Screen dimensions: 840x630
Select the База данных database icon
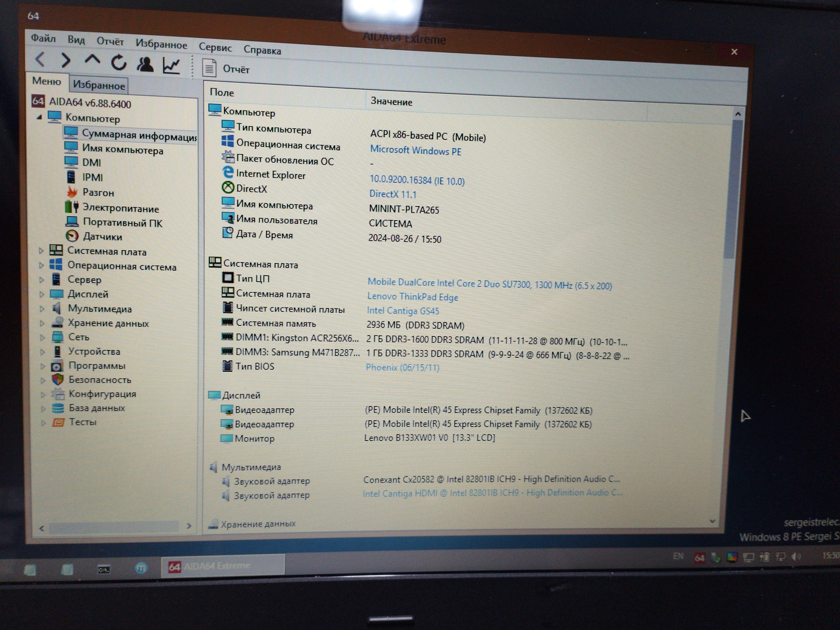pyautogui.click(x=58, y=408)
